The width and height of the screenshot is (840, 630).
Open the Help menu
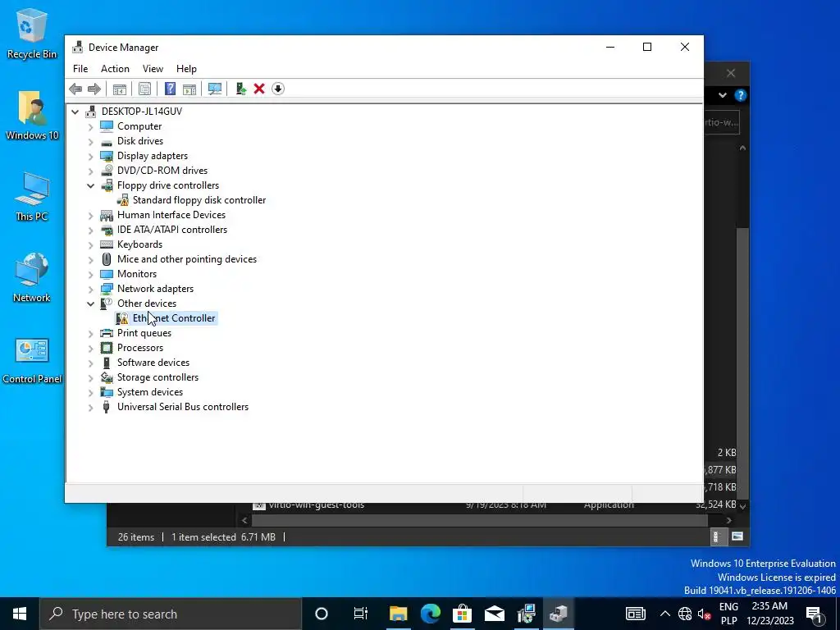point(186,69)
